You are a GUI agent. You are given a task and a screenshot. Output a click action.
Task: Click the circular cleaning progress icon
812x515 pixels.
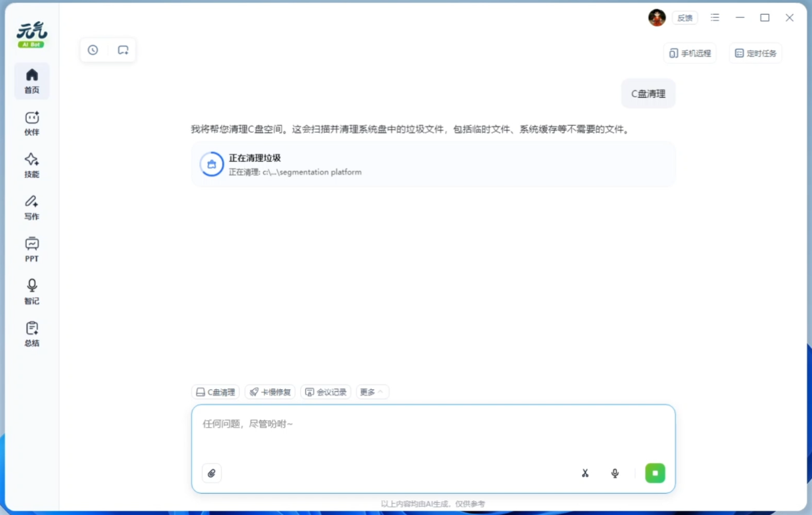pyautogui.click(x=212, y=164)
